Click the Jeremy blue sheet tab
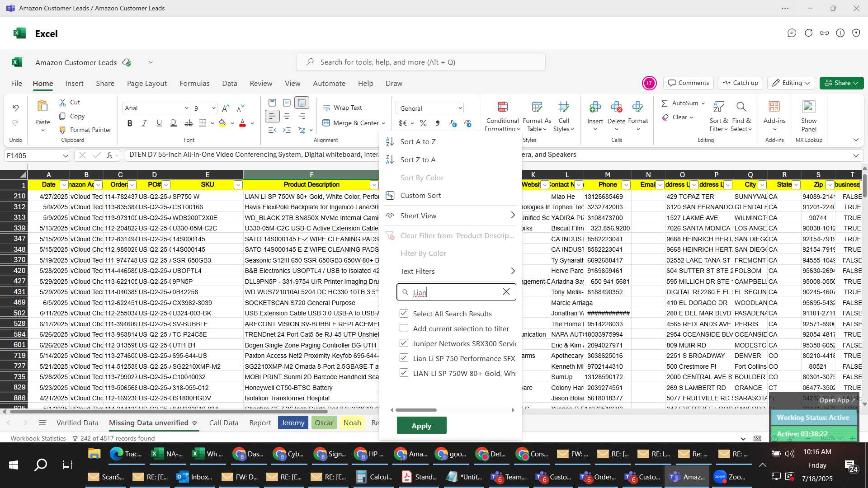 (293, 423)
